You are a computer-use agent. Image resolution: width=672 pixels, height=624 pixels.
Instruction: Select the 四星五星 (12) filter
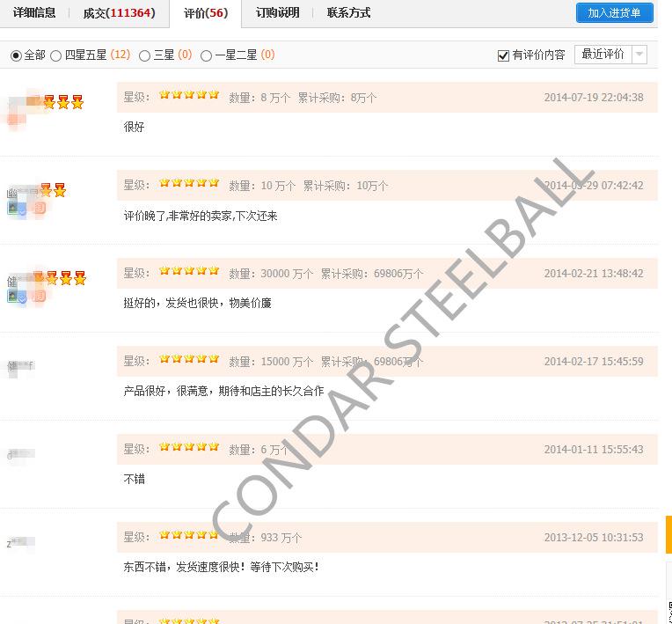click(x=56, y=55)
